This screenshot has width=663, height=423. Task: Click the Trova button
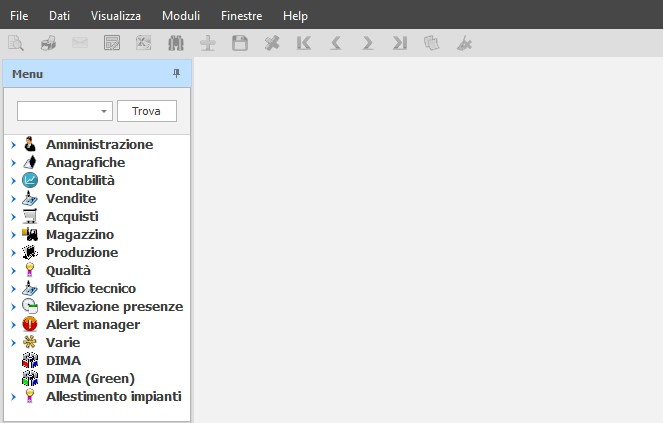[x=147, y=111]
